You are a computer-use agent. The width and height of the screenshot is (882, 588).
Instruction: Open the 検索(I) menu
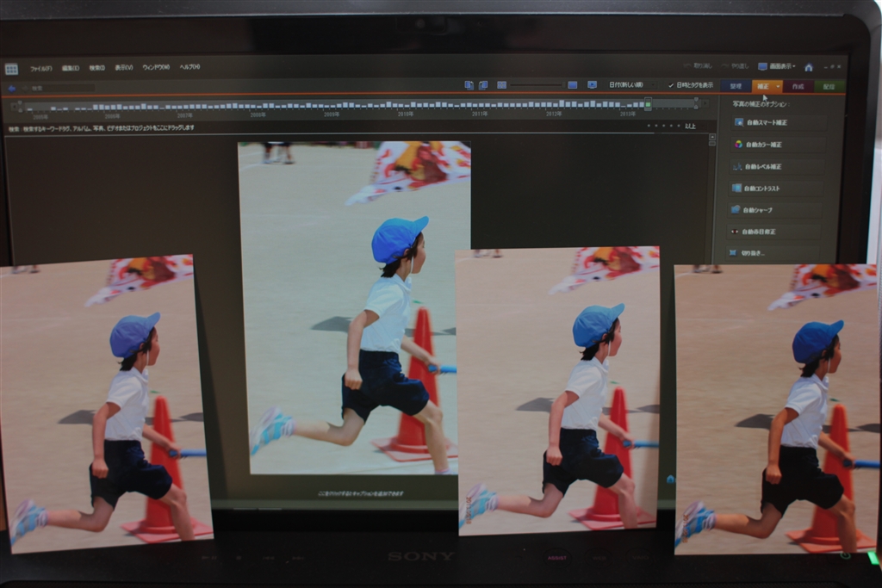(x=96, y=68)
